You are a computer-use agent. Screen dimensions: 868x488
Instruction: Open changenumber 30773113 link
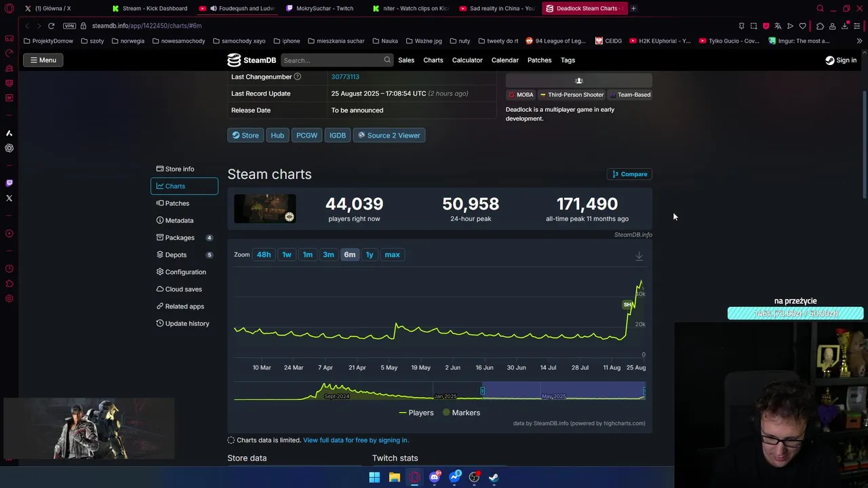[x=345, y=77]
